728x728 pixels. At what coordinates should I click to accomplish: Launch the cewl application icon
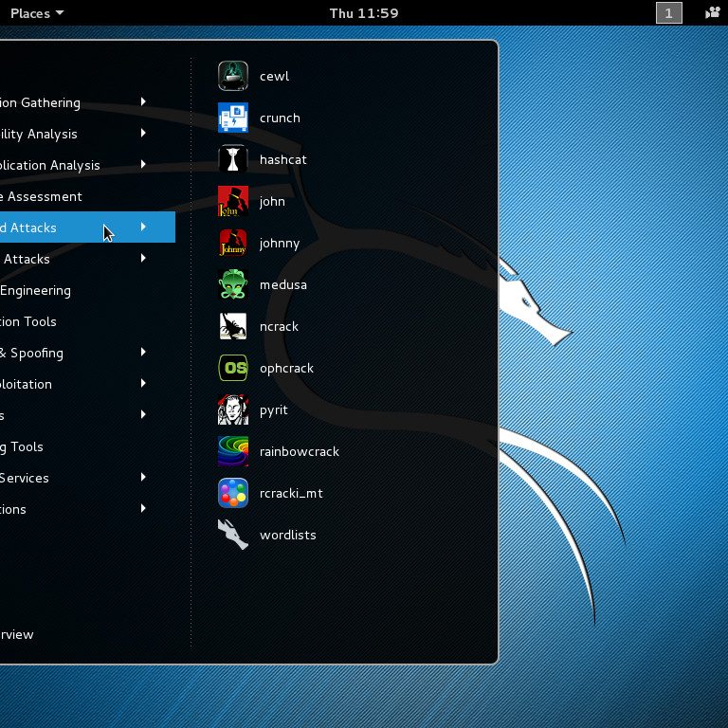point(233,76)
